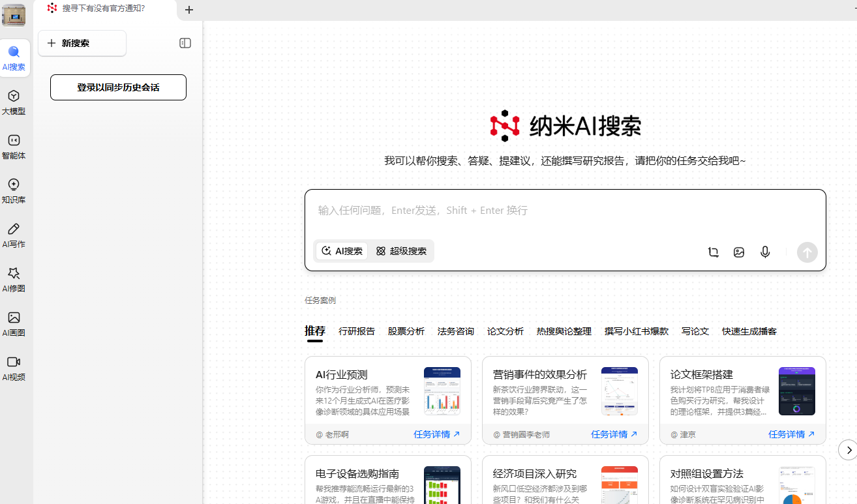This screenshot has width=857, height=504.
Task: Open 任务详情 for 论文框架搭建 card
Action: 792,434
